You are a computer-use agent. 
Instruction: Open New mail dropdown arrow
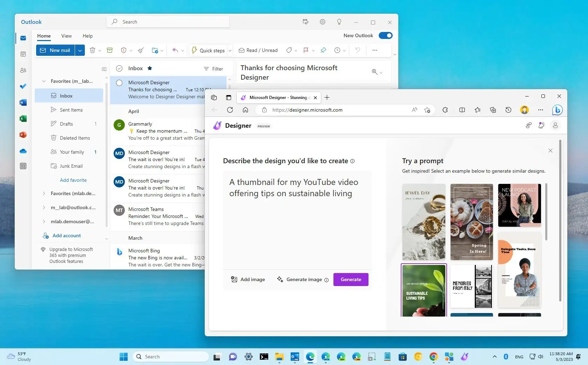click(x=80, y=50)
